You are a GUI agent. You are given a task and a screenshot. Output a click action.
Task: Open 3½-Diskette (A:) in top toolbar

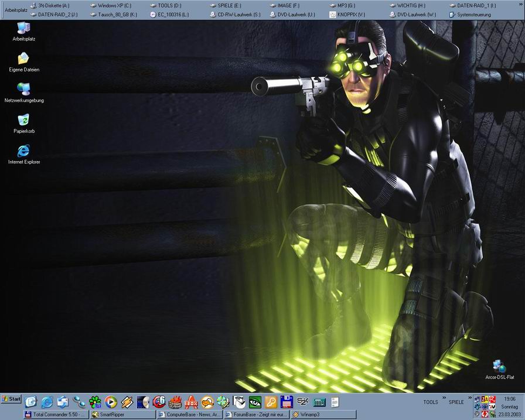coord(50,5)
